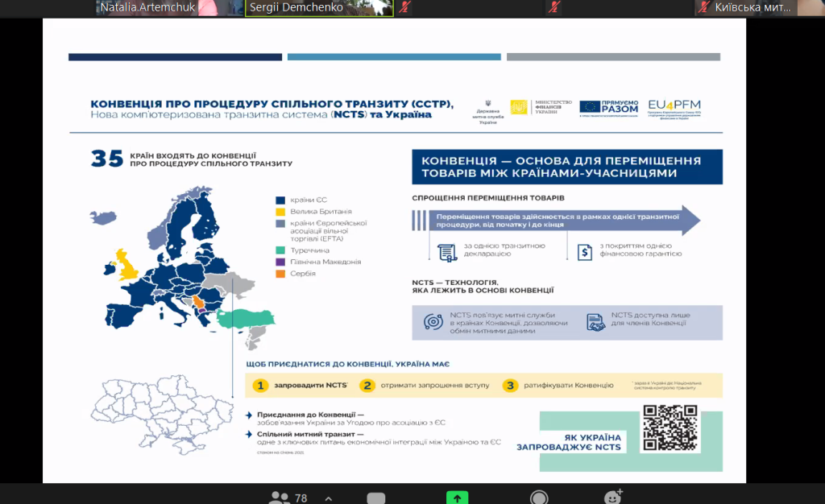Click 'ЯК УКРАЇНА ЗАПРОВАДЖУЄ NCTS' caption
Screen dimensions: 825x504
568,442
